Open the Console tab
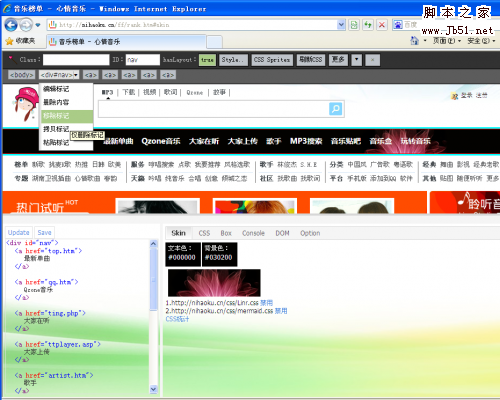The image size is (500, 400). [x=253, y=233]
